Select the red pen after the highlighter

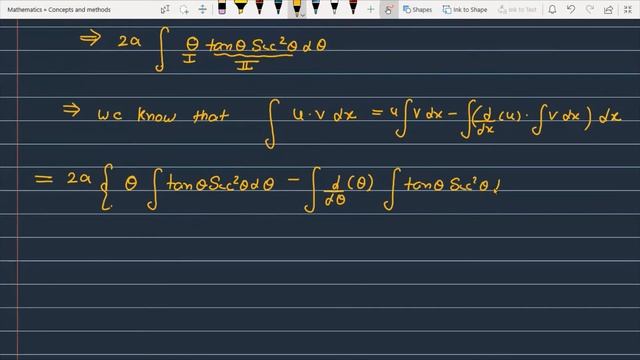click(259, 8)
